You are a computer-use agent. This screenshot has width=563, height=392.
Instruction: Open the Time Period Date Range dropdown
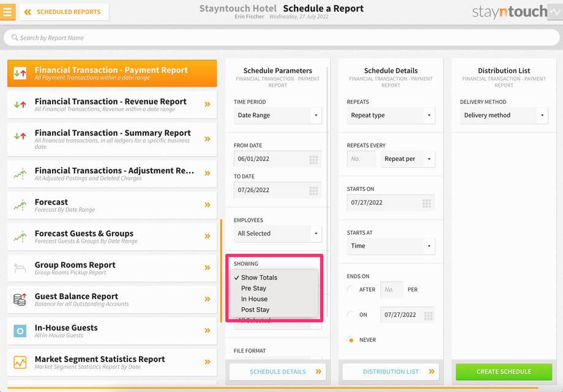[278, 115]
